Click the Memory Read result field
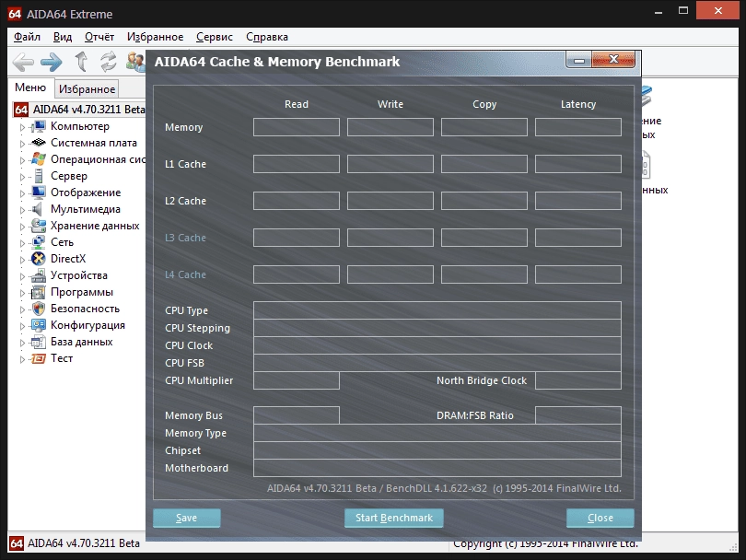746x560 pixels. (297, 127)
